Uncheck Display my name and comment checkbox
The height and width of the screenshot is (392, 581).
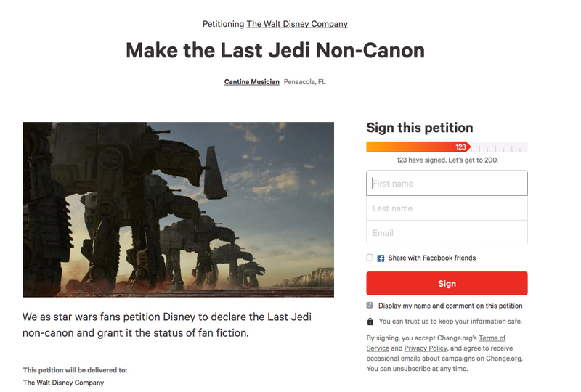pyautogui.click(x=370, y=306)
